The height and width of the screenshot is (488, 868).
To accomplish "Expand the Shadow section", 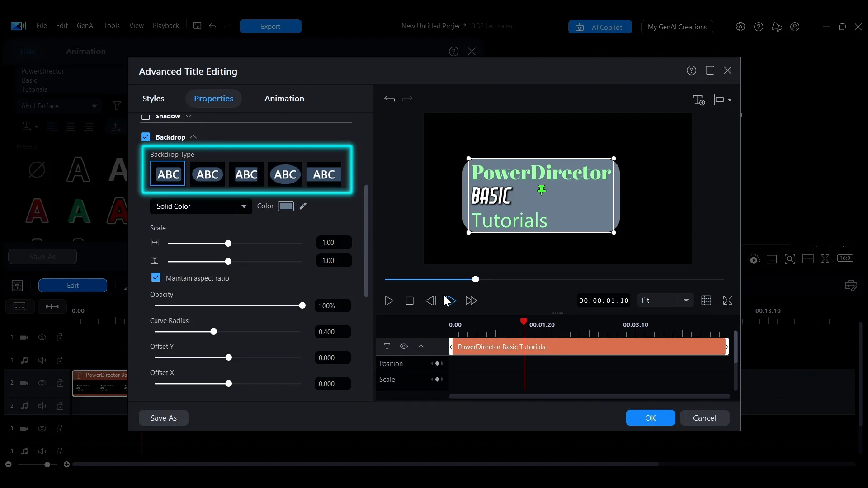I will pos(189,116).
